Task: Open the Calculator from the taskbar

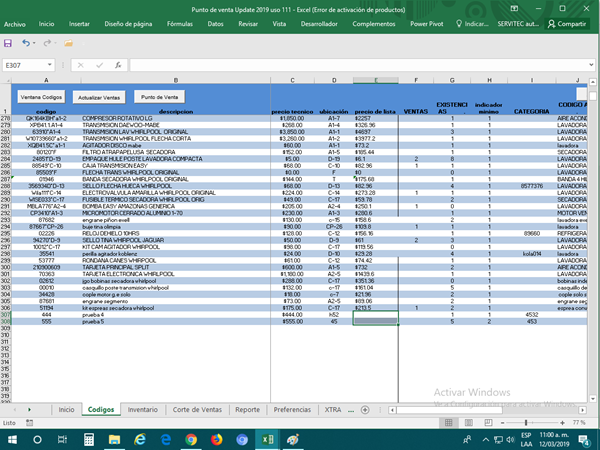Action: (87, 439)
